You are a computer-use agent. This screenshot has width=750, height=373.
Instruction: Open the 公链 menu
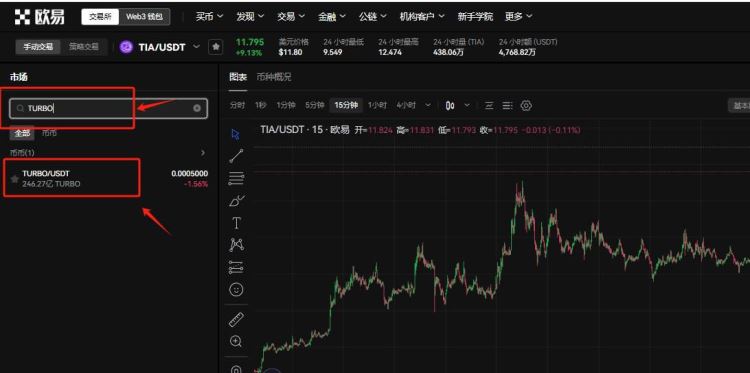tap(373, 17)
